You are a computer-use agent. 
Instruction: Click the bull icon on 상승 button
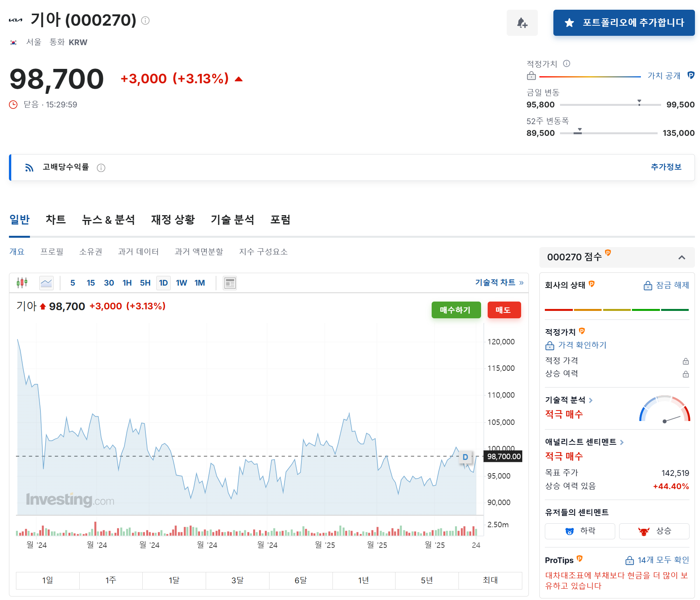644,531
